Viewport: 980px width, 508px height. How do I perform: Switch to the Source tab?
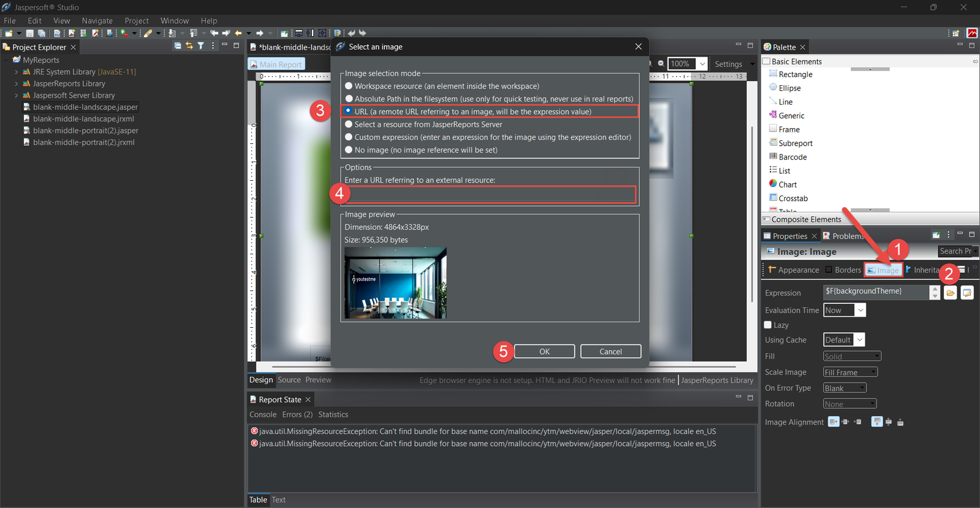[x=289, y=380]
